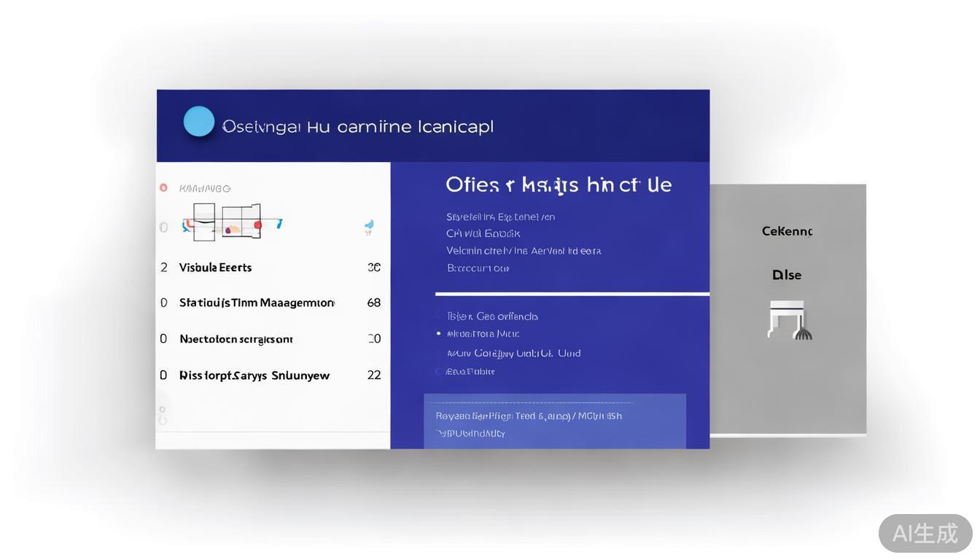The image size is (980, 560).
Task: Select the radio bullet beside second blue-panel option
Action: (438, 334)
